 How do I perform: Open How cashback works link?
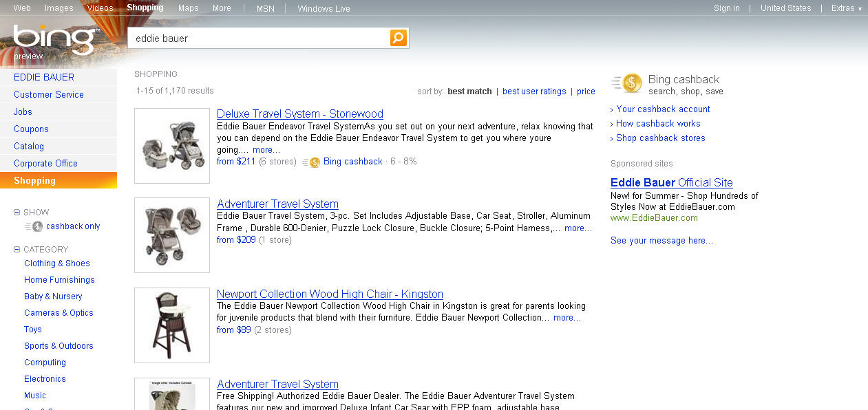(658, 124)
